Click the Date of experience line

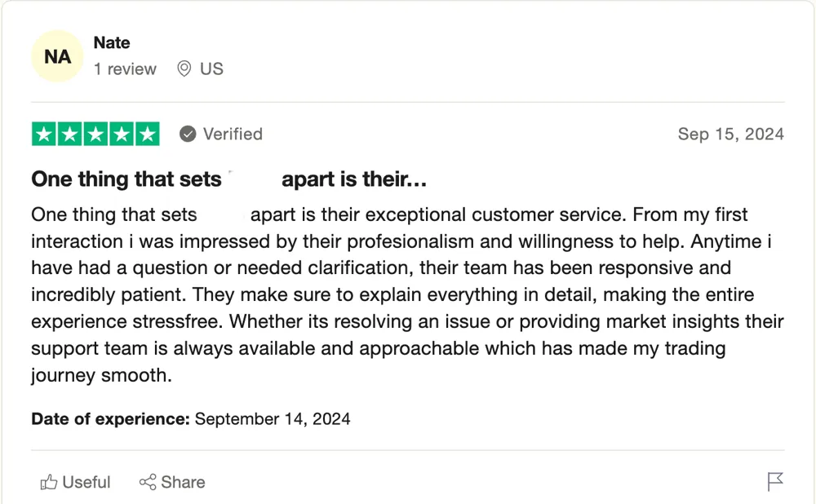point(191,419)
